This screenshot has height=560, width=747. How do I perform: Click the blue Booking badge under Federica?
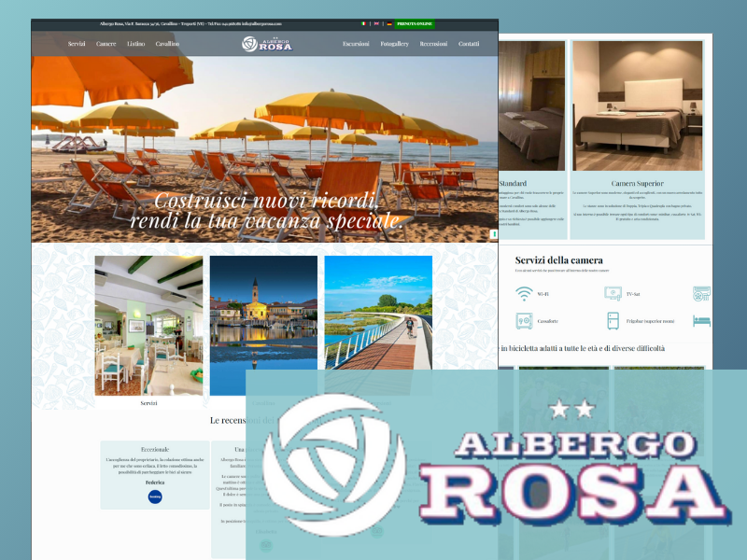point(155,497)
